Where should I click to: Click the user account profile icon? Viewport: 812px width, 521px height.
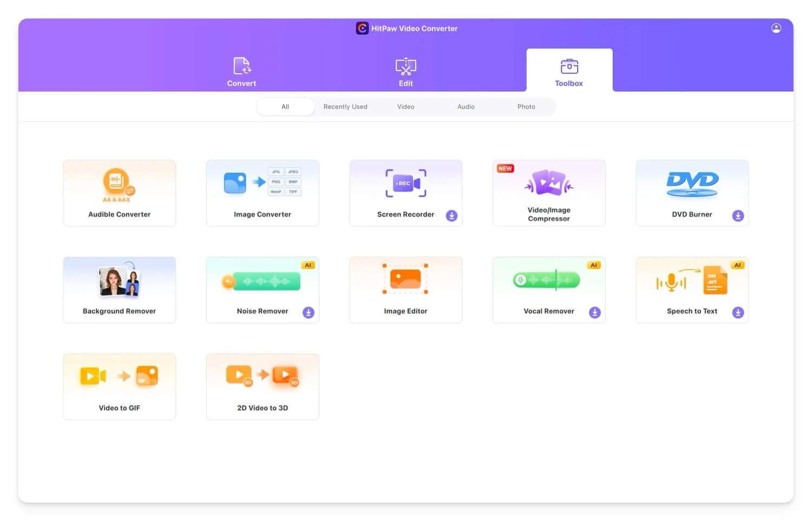coord(776,28)
